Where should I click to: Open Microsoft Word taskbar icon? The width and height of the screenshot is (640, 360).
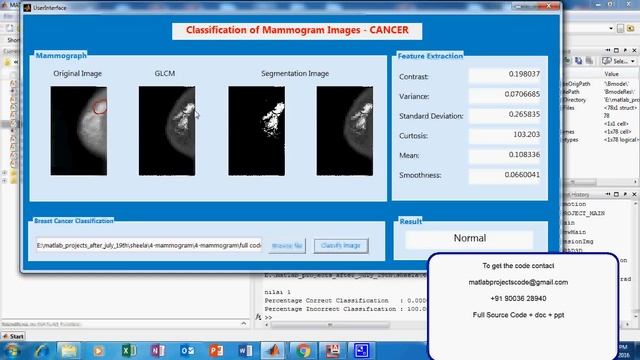(x=245, y=351)
